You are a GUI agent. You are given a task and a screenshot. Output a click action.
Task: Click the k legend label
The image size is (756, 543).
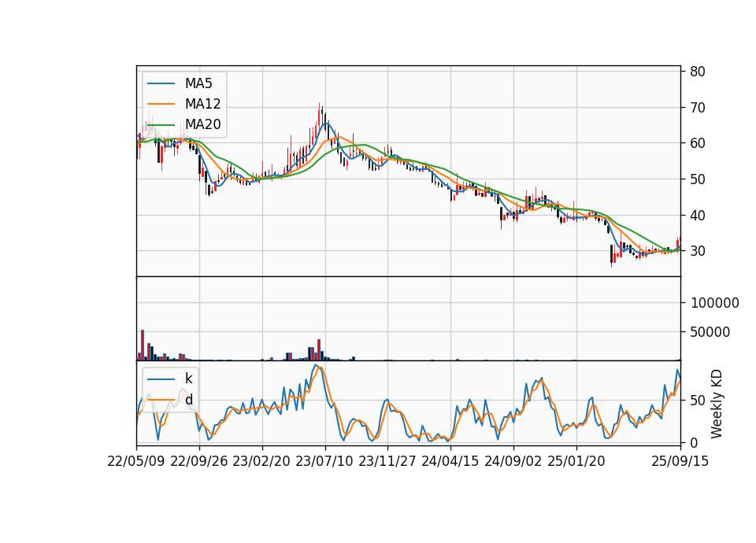[188, 379]
